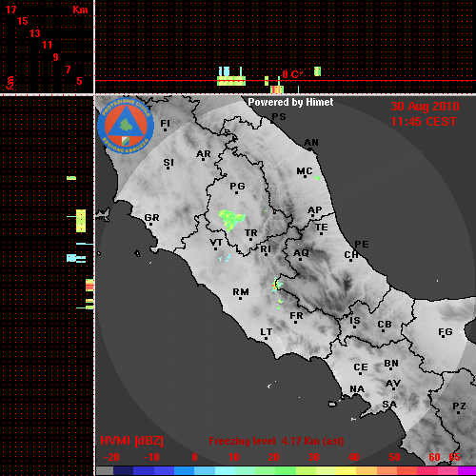Click the large green radar echo near PG

tap(231, 220)
